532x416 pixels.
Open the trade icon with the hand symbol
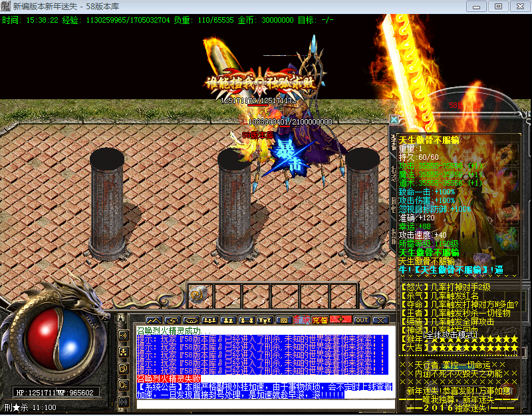point(172,320)
